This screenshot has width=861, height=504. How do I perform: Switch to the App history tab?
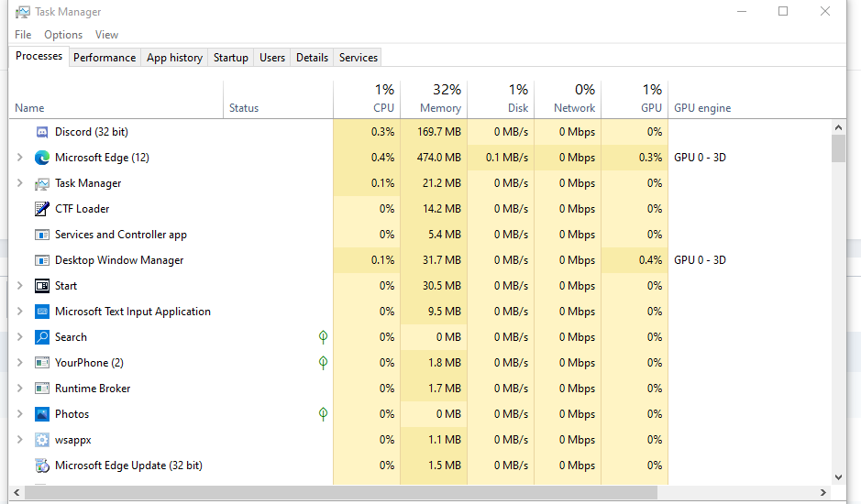coord(174,58)
